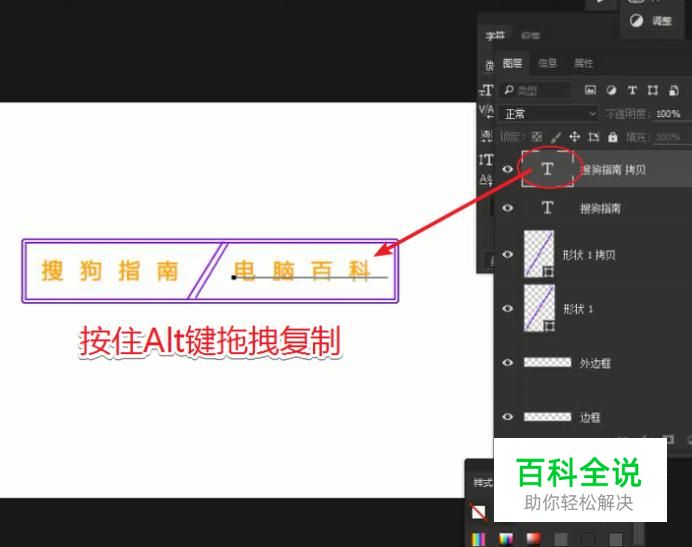Viewport: 692px width, 547px height.
Task: Select the 搜狗指南 layer T thumbnail
Action: (548, 207)
